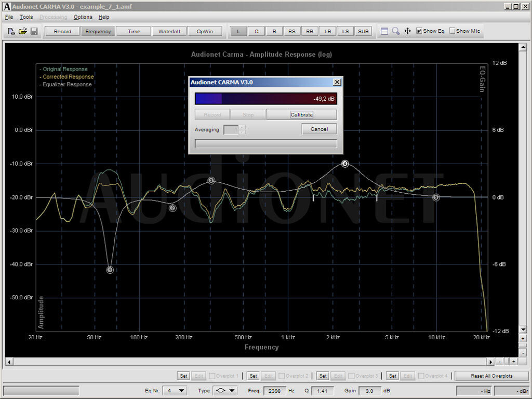
Task: Open the Options menu
Action: 83,17
